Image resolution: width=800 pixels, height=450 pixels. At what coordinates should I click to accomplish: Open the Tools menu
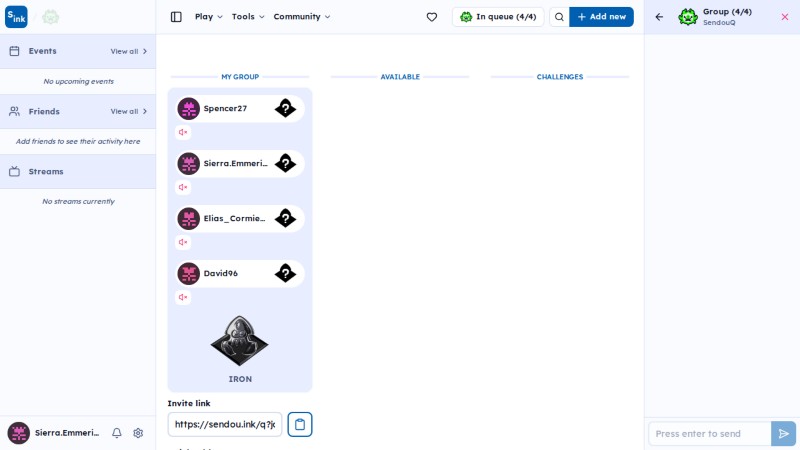point(248,17)
